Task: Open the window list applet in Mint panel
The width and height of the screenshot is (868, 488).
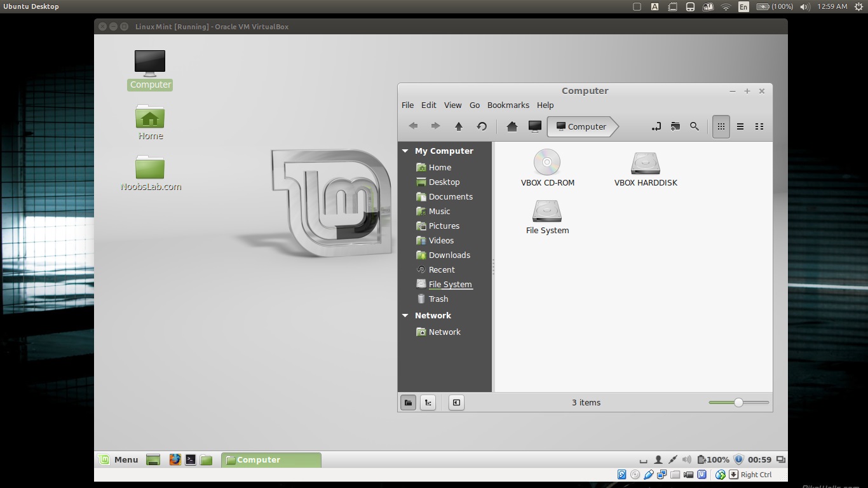Action: click(781, 459)
